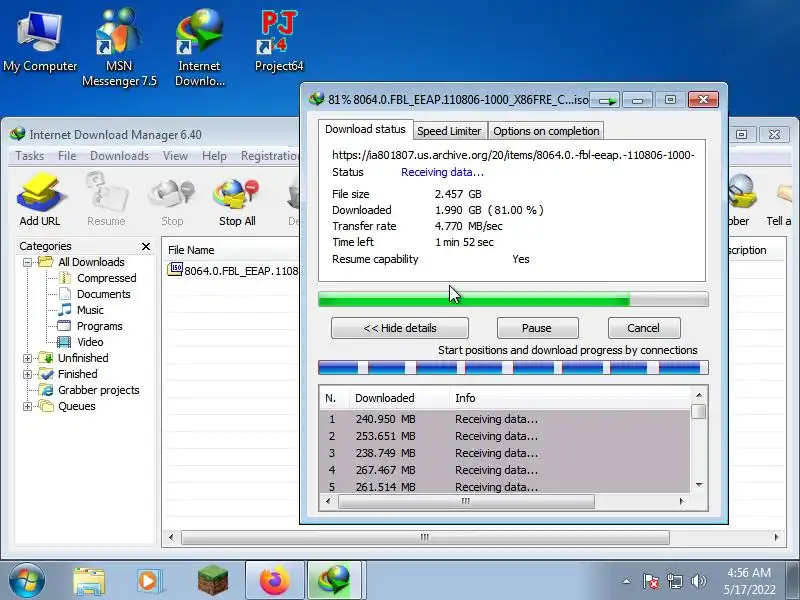Select connection 1 row with 240.950 MB
The image size is (800, 600).
(505, 419)
